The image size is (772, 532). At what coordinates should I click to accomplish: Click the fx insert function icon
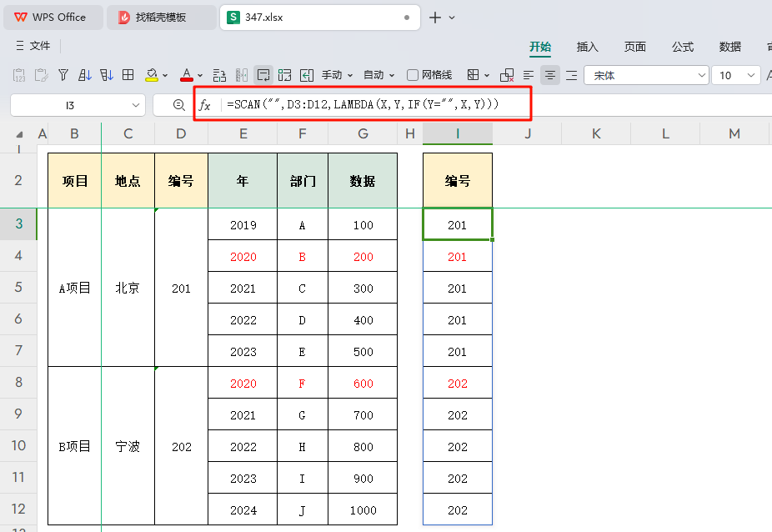pos(204,105)
